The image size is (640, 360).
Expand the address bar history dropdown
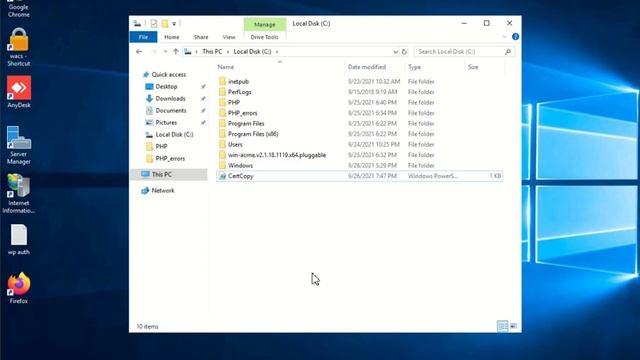(x=395, y=52)
